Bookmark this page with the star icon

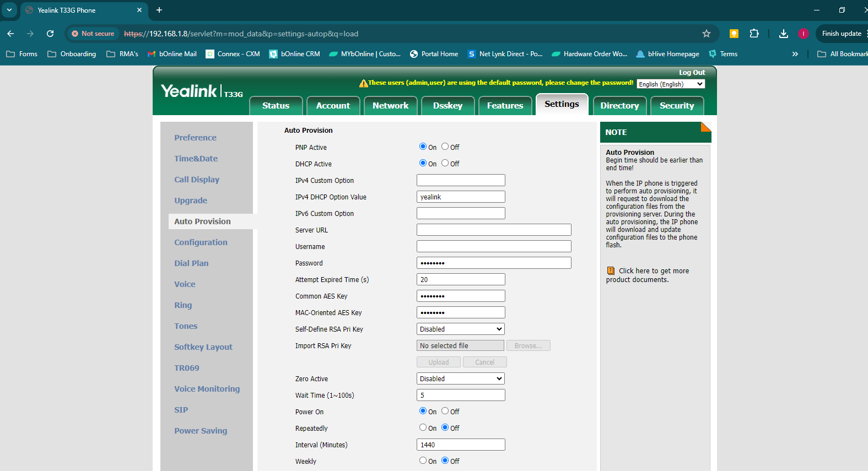tap(707, 34)
